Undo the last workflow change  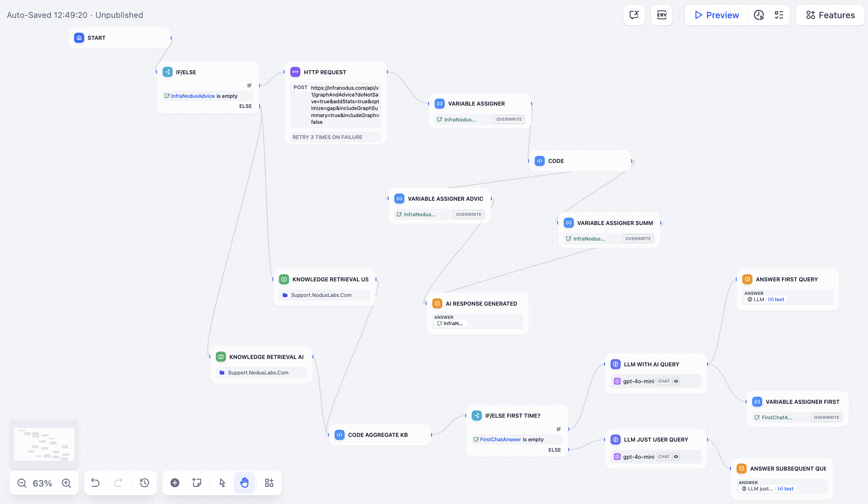click(95, 483)
